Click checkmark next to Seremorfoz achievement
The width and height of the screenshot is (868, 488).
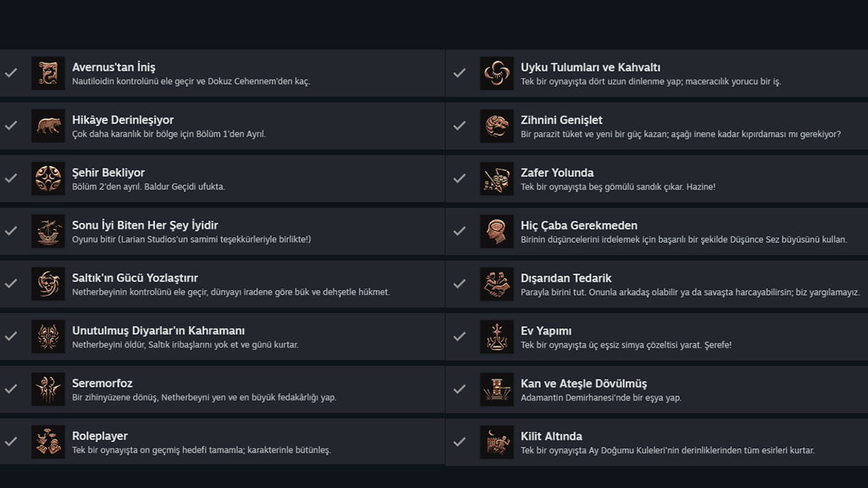pyautogui.click(x=11, y=389)
